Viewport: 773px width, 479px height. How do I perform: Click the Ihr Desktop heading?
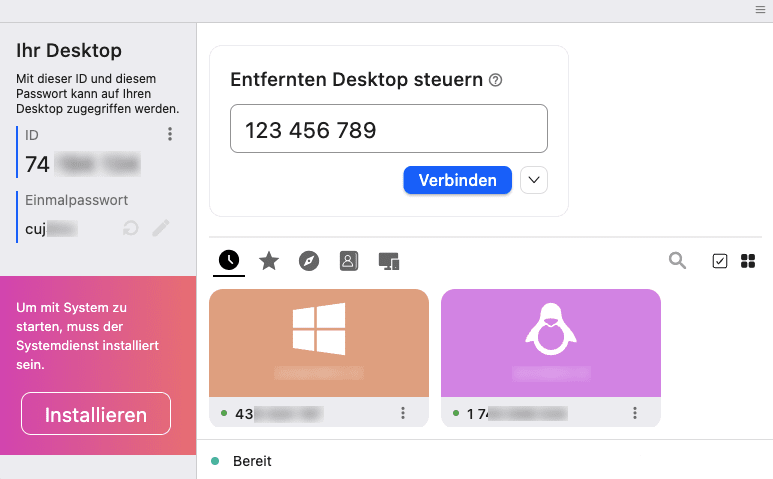[69, 50]
